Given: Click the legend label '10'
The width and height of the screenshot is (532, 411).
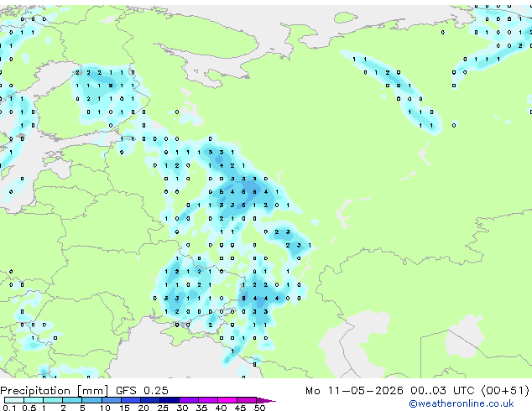Looking at the screenshot, I should click(105, 408).
